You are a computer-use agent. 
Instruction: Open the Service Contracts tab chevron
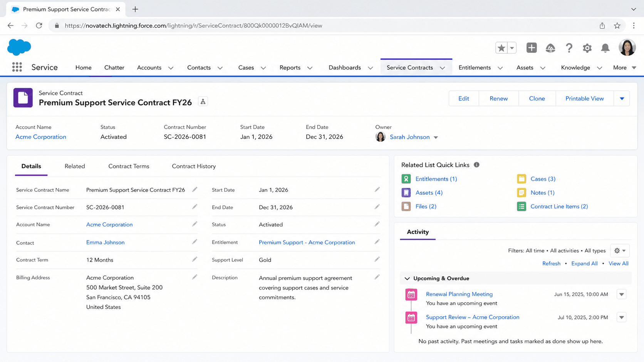443,68
